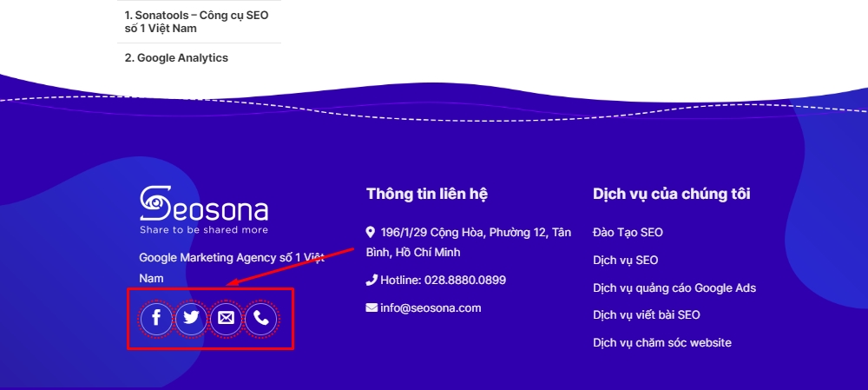Select the Google Analytics contents item
Viewport: 868px width, 390px height.
pos(176,58)
